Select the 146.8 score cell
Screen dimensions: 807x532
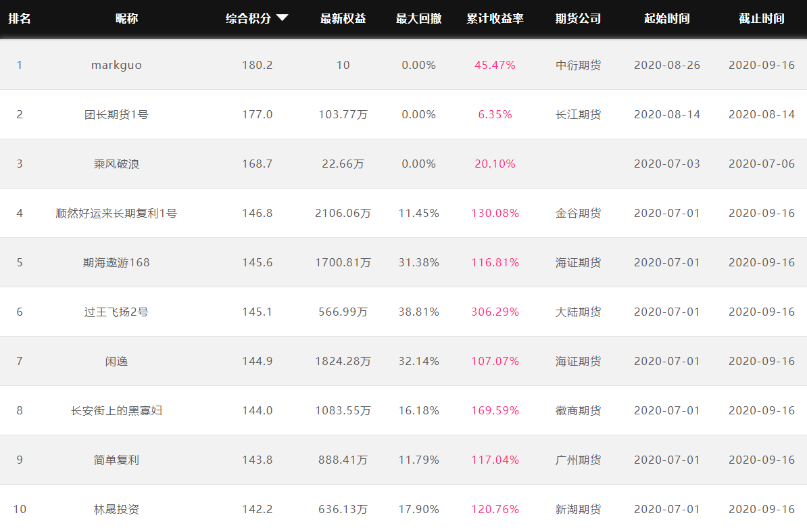258,213
